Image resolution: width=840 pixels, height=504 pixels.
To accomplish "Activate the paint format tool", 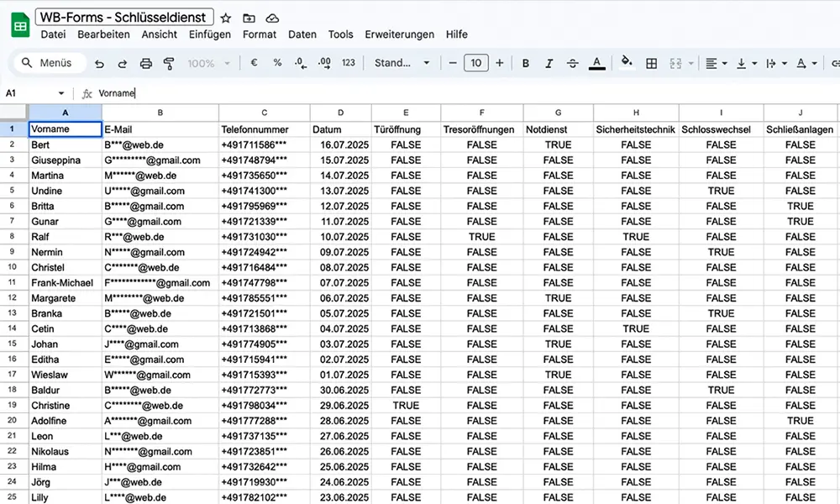I will click(169, 63).
